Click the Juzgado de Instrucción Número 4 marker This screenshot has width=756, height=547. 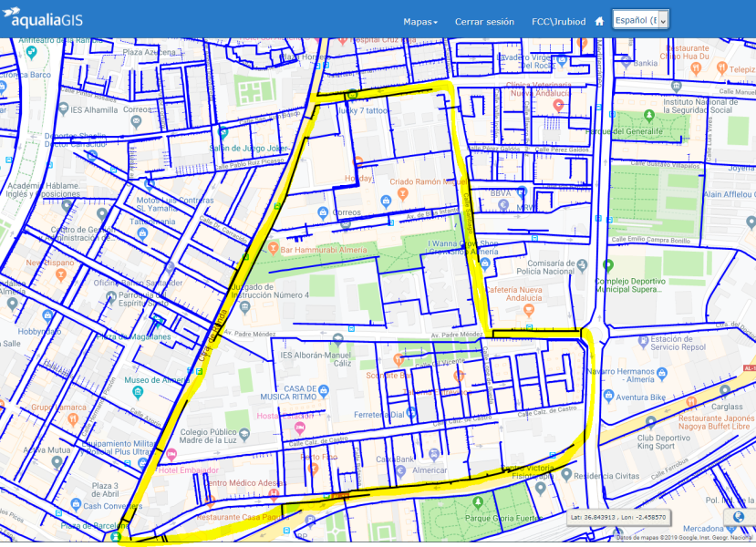point(245,306)
